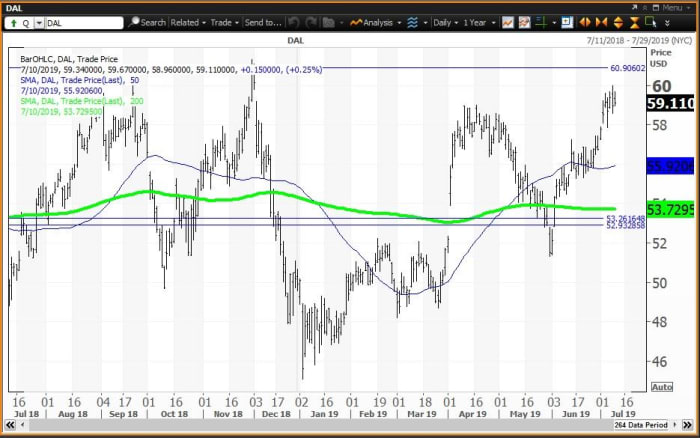This screenshot has width=700, height=438.
Task: Toggle the Auto scale button
Action: (x=661, y=386)
